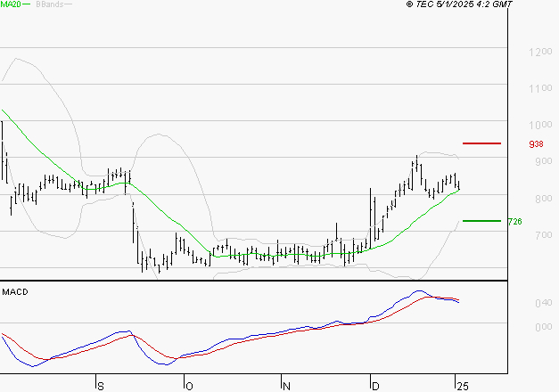This screenshot has width=559, height=392.
Task: Select the red 938 resistance line
Action: [x=481, y=143]
